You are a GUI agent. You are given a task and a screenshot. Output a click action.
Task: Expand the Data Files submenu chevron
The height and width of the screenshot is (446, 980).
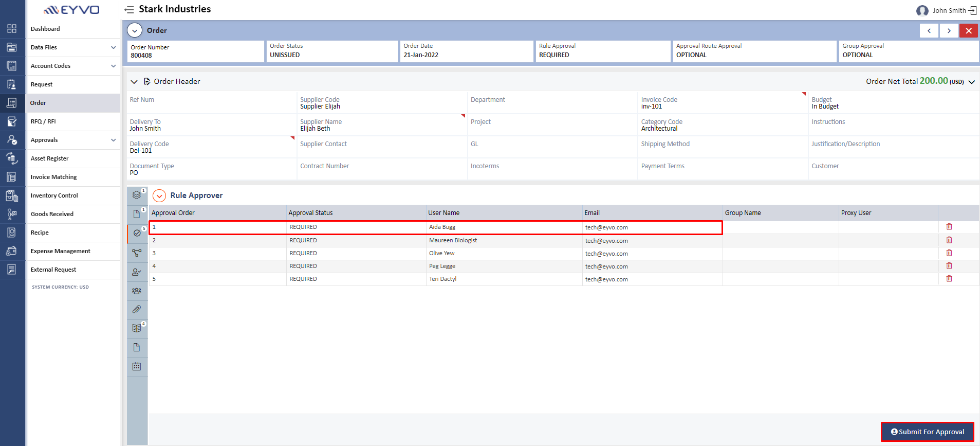[114, 47]
